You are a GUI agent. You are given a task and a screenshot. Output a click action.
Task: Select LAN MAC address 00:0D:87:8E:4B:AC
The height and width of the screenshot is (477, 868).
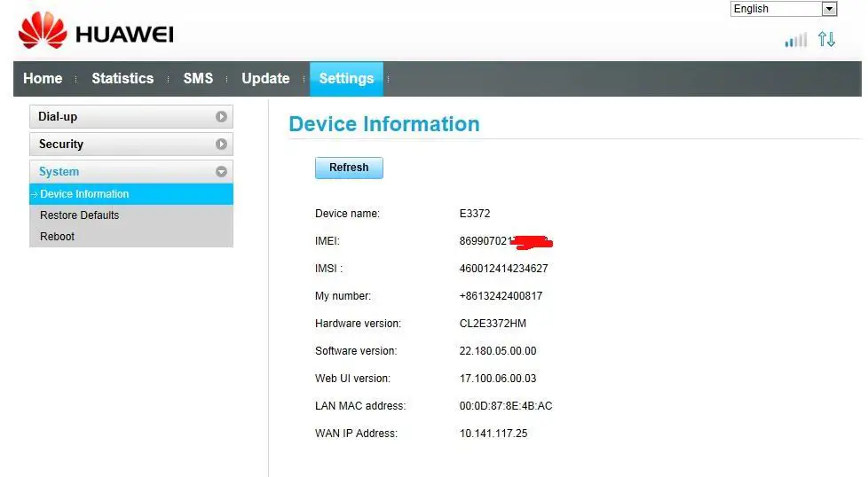coord(505,406)
